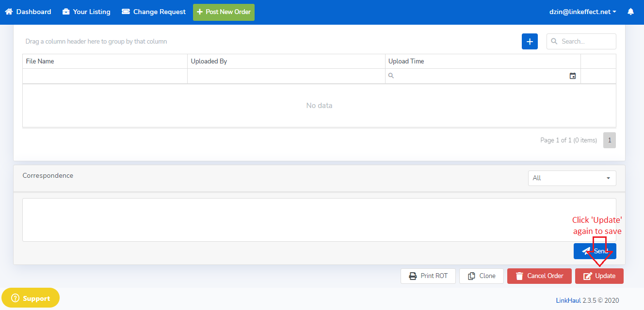Expand the Correspondence 'All' filter dropdown

click(572, 178)
